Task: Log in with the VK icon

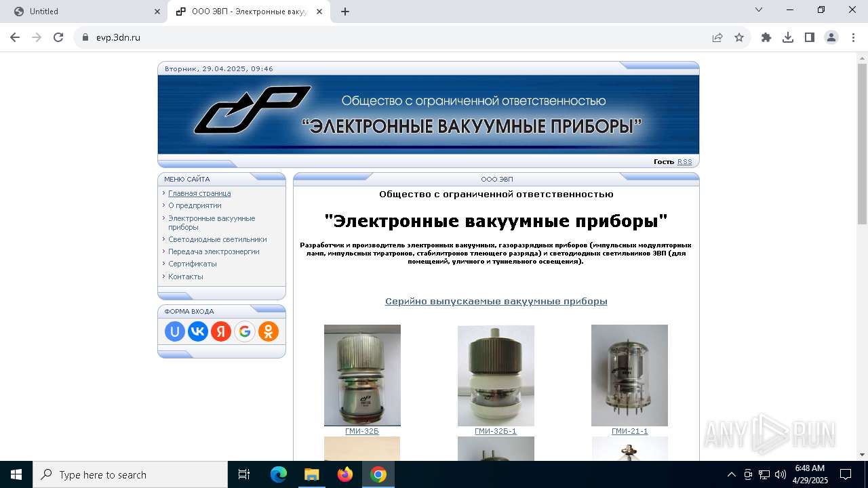Action: click(198, 331)
